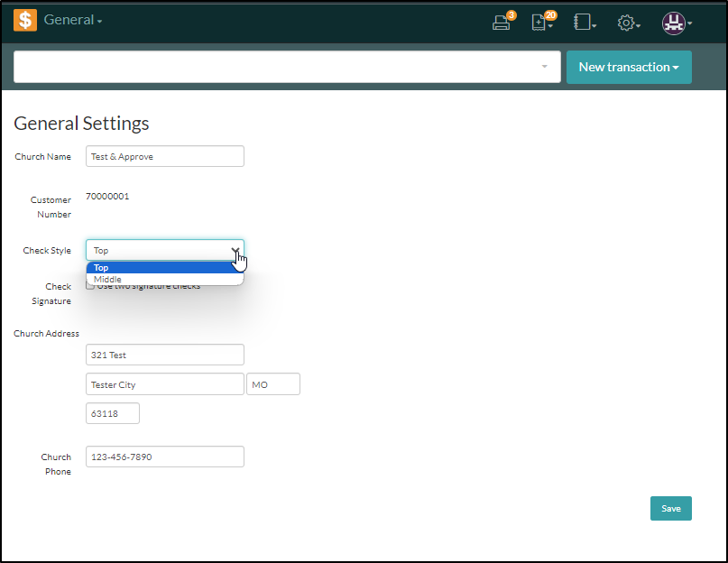Click the Church Phone input field

pos(165,457)
